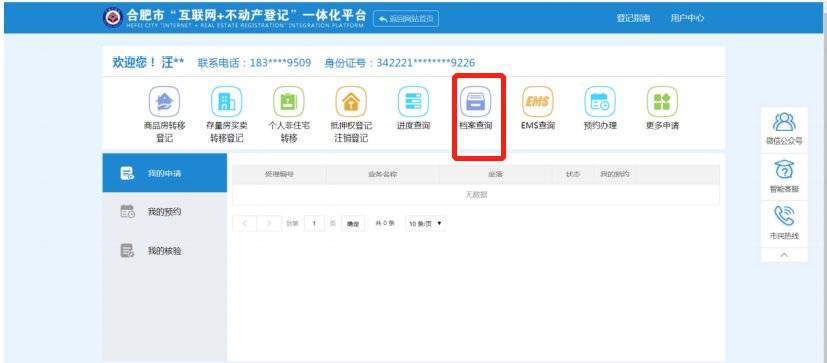The width and height of the screenshot is (827, 363).
Task: Open 用户中心 link in header
Action: 687,18
